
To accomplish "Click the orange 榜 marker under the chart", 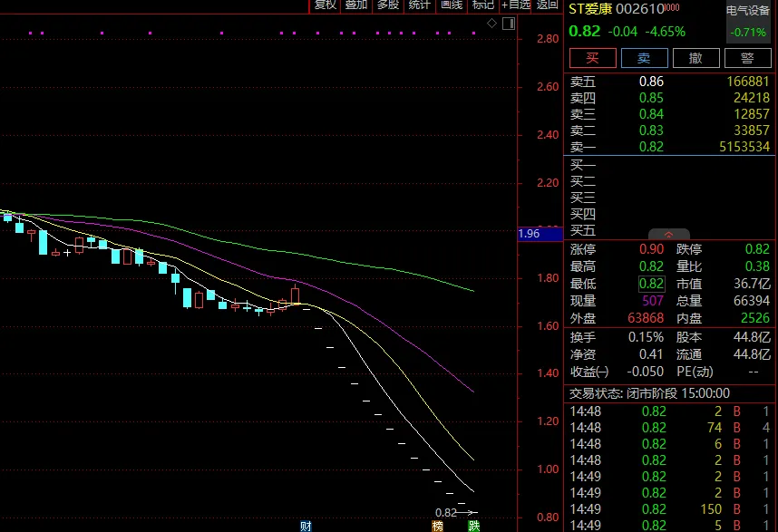I will 437,526.
